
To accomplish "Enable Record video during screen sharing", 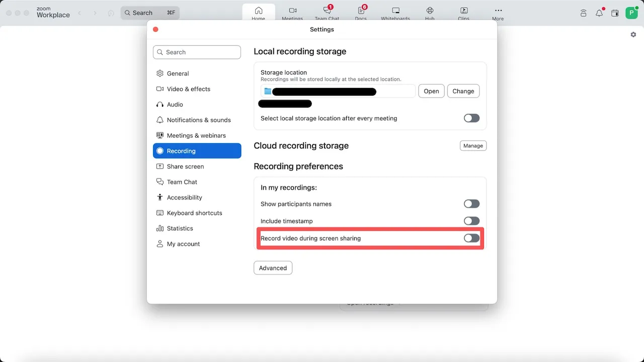I will [x=471, y=238].
